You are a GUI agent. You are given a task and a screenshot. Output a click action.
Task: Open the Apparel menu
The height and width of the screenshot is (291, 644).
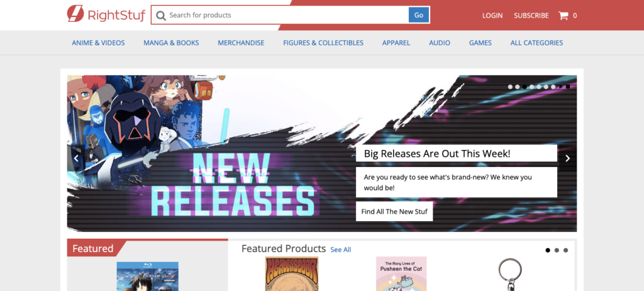pyautogui.click(x=396, y=43)
